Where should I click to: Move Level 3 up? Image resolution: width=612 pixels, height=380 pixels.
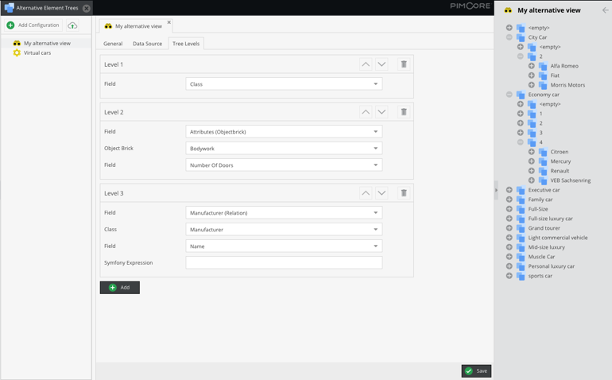(x=365, y=193)
